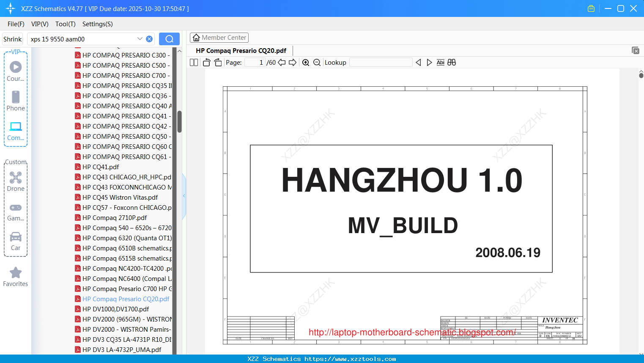Click the Shrink button
This screenshot has width=644, height=363.
point(12,39)
